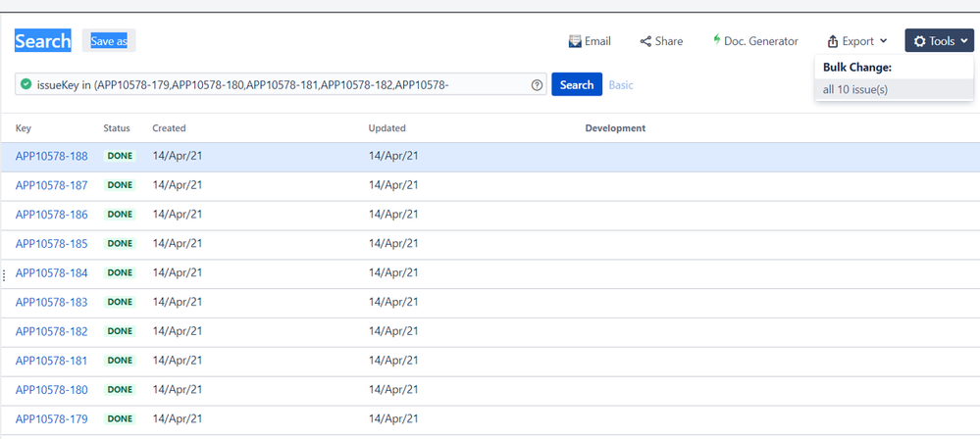Image resolution: width=980 pixels, height=439 pixels.
Task: Sort by the Updated column header
Action: pos(387,128)
